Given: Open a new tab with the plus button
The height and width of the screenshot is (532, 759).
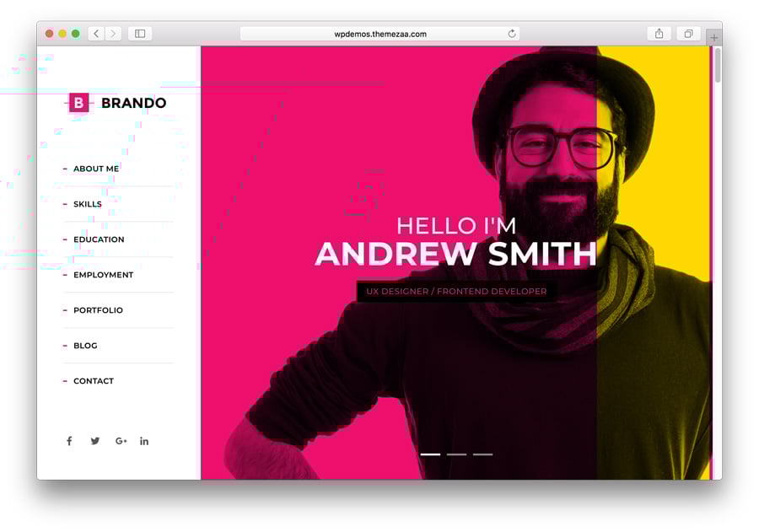Looking at the screenshot, I should pyautogui.click(x=714, y=38).
